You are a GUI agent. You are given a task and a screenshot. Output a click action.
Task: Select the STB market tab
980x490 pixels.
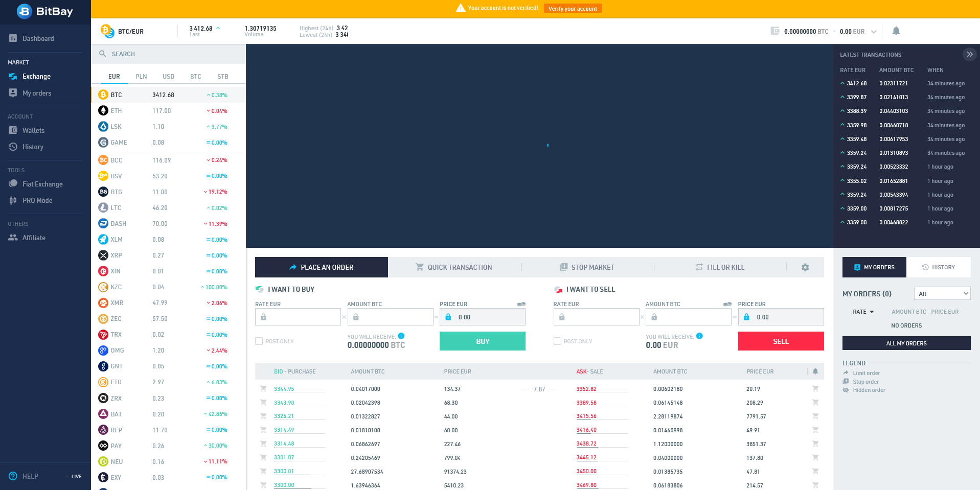tap(222, 77)
